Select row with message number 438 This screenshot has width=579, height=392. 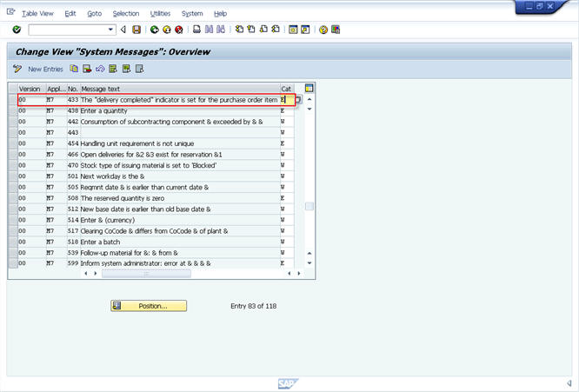click(12, 110)
